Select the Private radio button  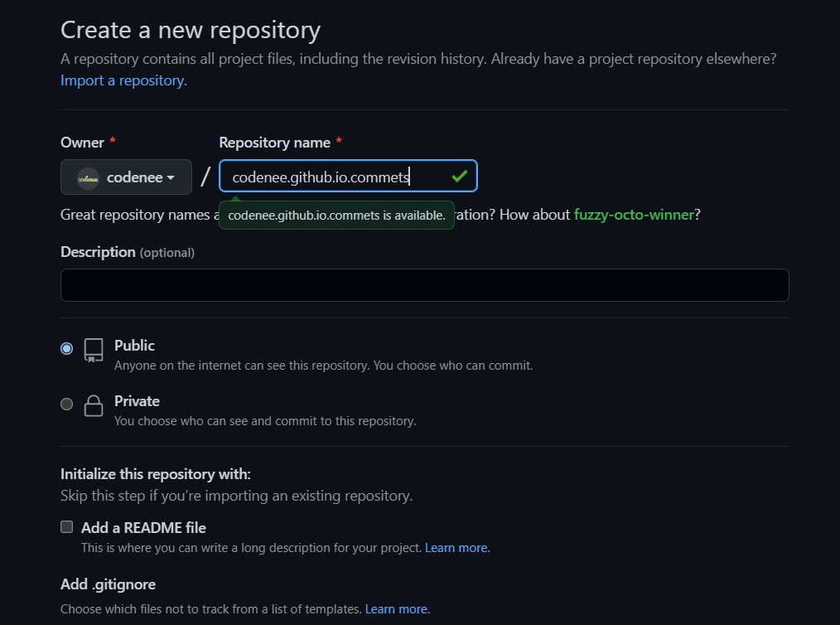click(x=66, y=404)
